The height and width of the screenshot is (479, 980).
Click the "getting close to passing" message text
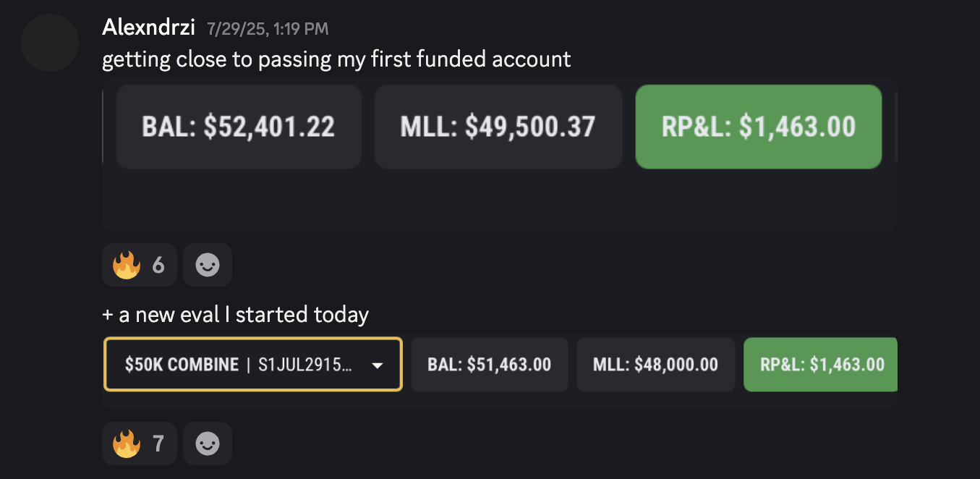[x=336, y=59]
